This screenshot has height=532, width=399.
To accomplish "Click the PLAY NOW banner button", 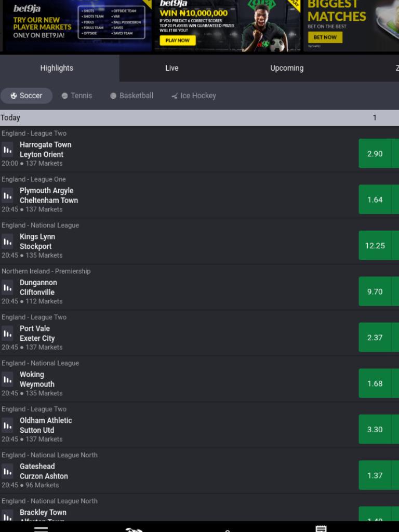I will (178, 41).
